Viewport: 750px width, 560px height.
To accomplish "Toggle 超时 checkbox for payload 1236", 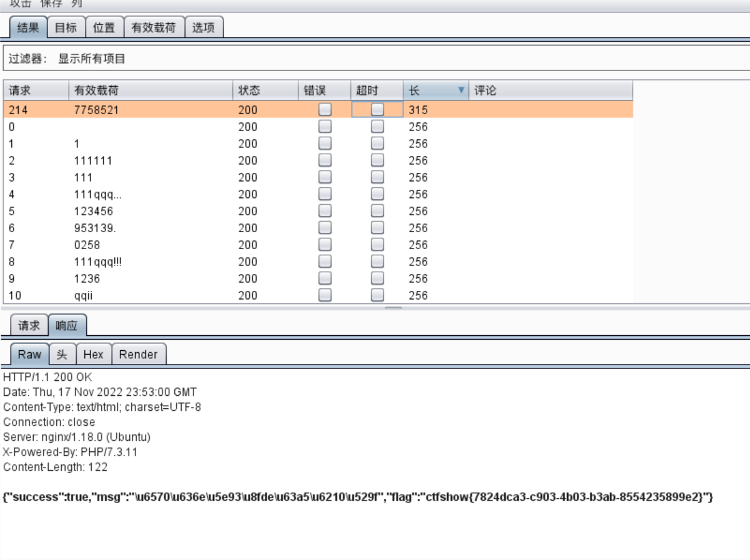I will coord(377,278).
